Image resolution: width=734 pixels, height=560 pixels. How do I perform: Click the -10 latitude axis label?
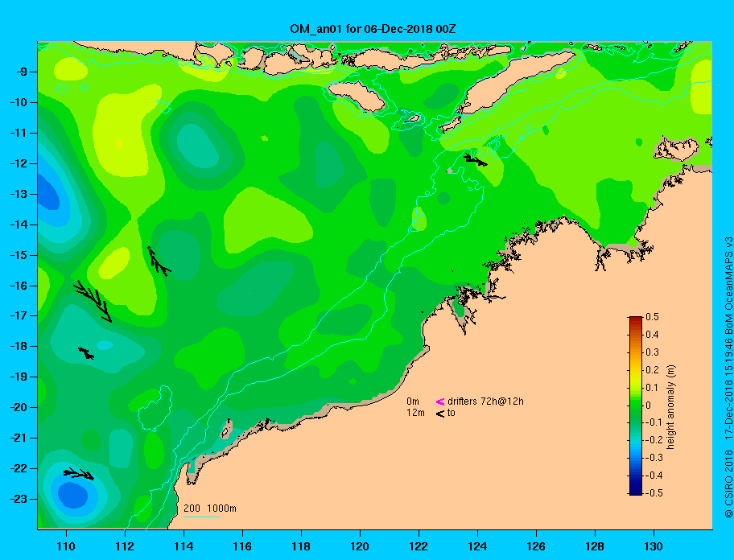tap(18, 102)
